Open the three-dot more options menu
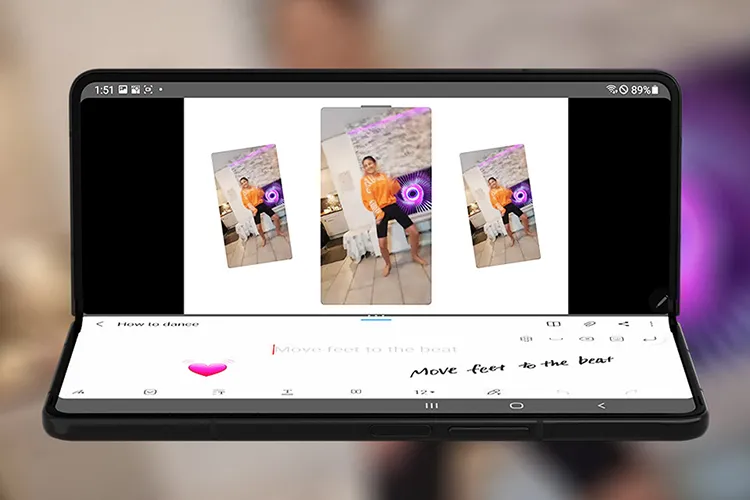 652,324
